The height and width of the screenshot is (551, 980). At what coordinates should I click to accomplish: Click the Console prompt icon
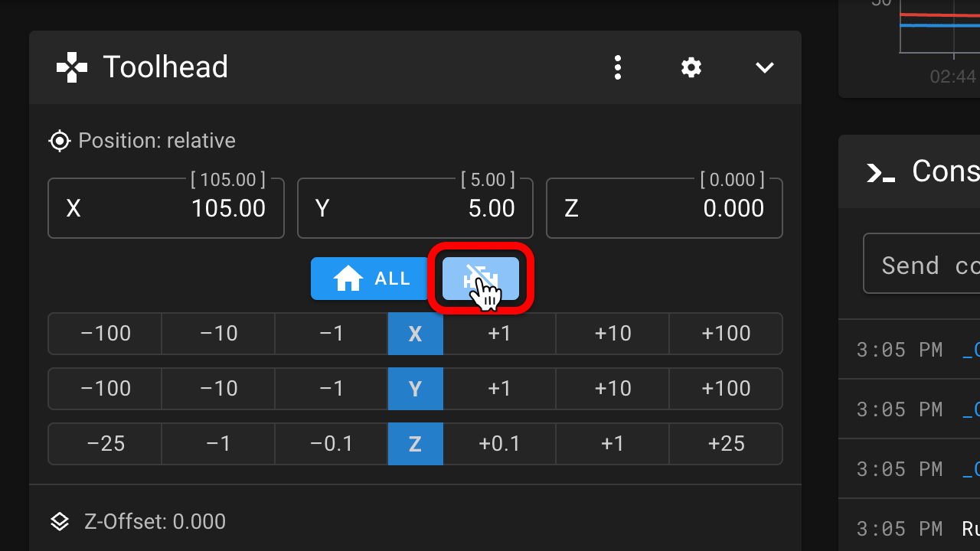[x=880, y=172]
